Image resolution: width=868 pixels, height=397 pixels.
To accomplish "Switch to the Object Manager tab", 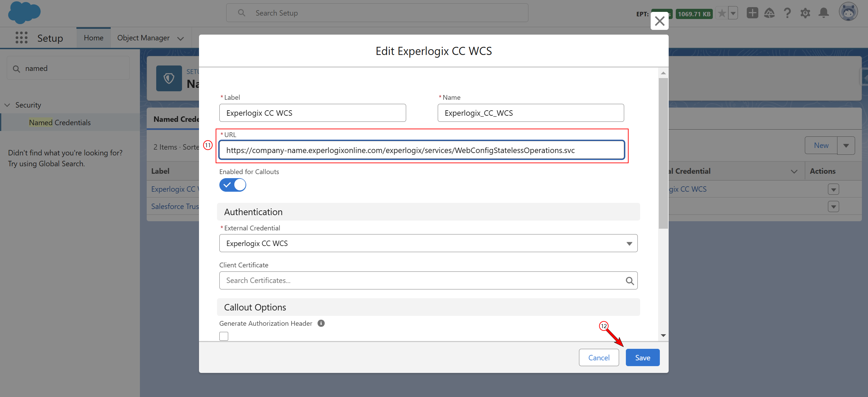I will 143,38.
